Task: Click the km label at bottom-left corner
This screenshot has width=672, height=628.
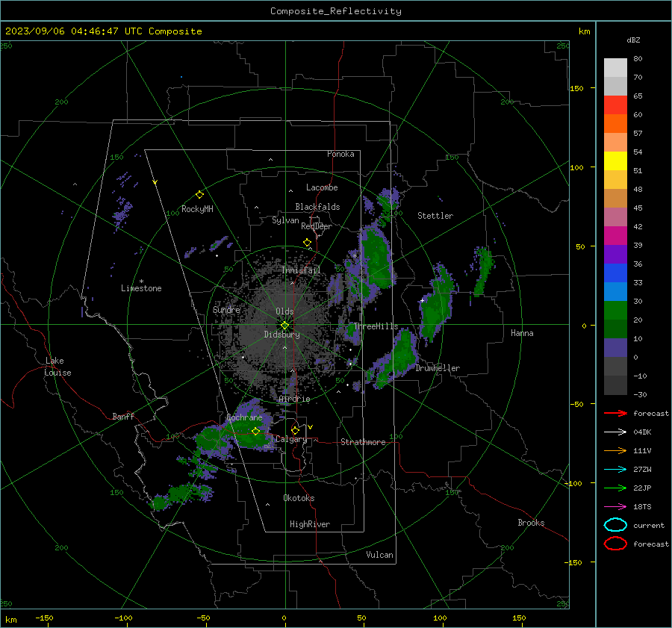Action: (10, 620)
